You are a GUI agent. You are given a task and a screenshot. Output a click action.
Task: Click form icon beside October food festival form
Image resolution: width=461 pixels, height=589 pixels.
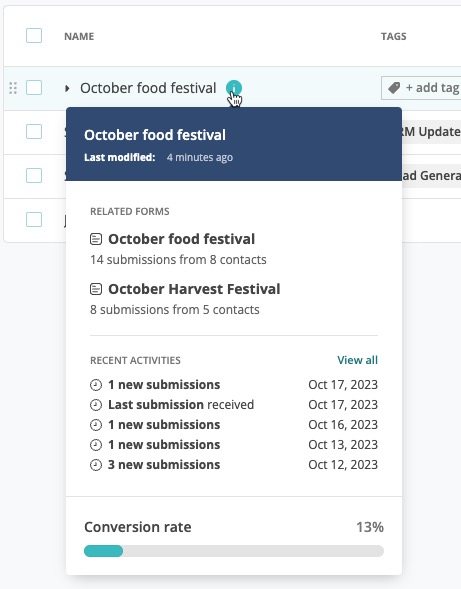[x=96, y=239]
